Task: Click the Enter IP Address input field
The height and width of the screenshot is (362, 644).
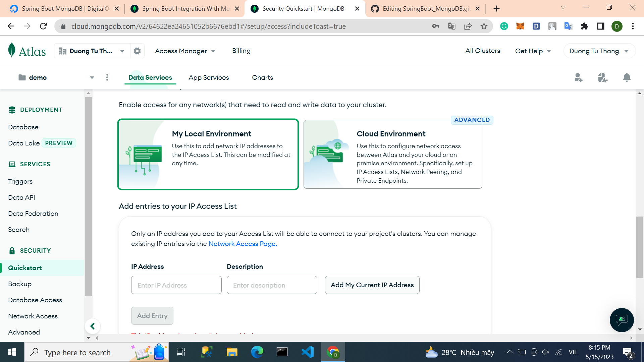Action: (x=176, y=285)
